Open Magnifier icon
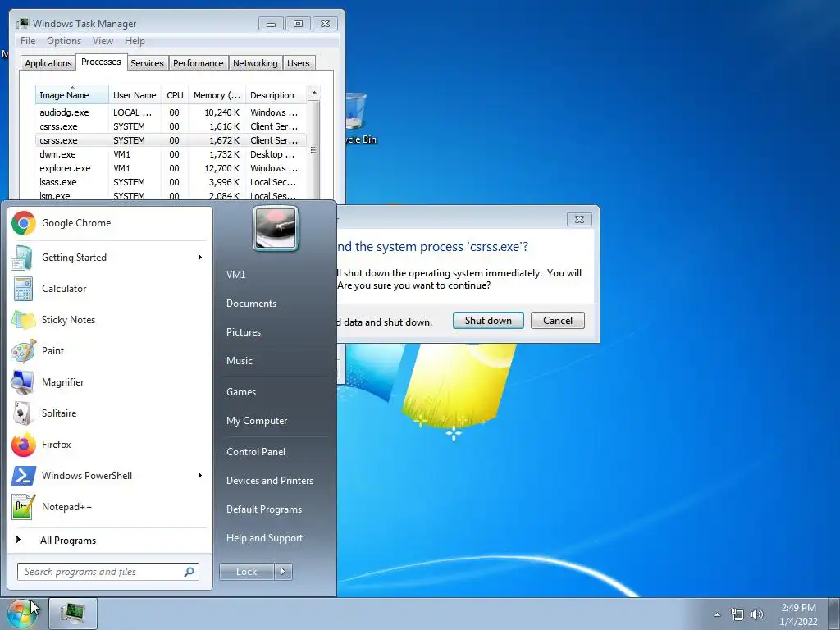Screen dimensions: 840x630 24,382
